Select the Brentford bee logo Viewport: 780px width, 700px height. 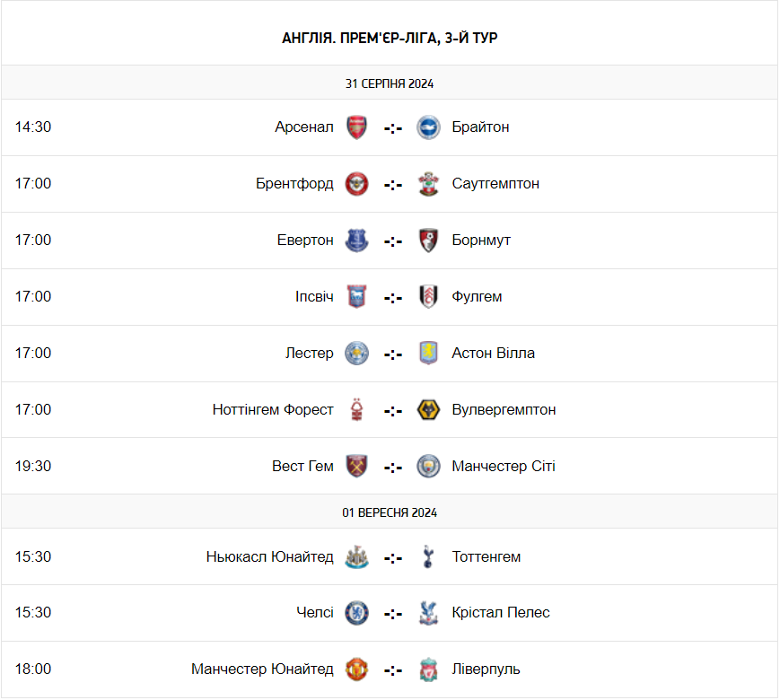coord(356,184)
